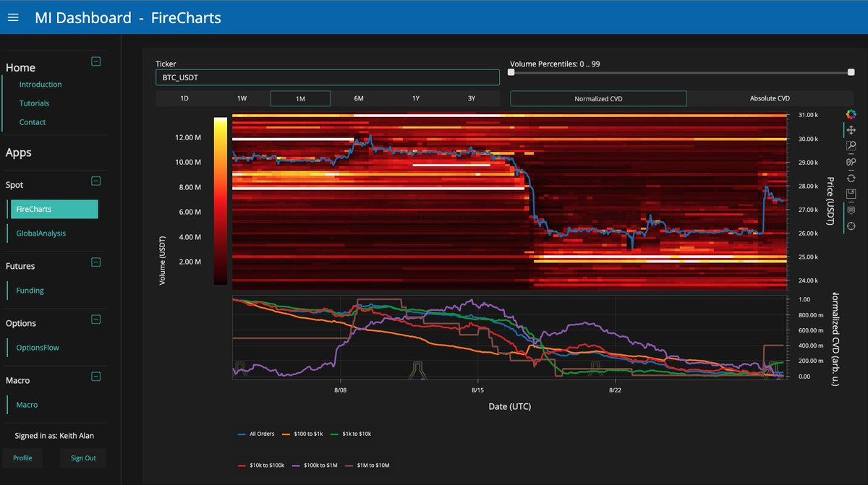Open the OptionsFlow app
This screenshot has height=485, width=868.
[x=38, y=348]
